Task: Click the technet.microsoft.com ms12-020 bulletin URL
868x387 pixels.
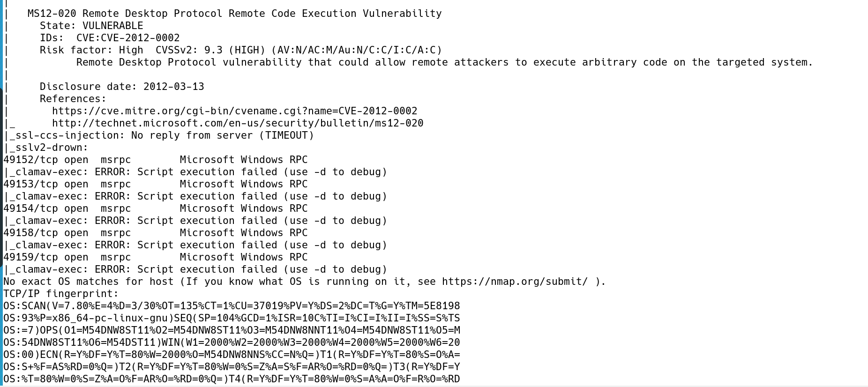Action: (238, 123)
